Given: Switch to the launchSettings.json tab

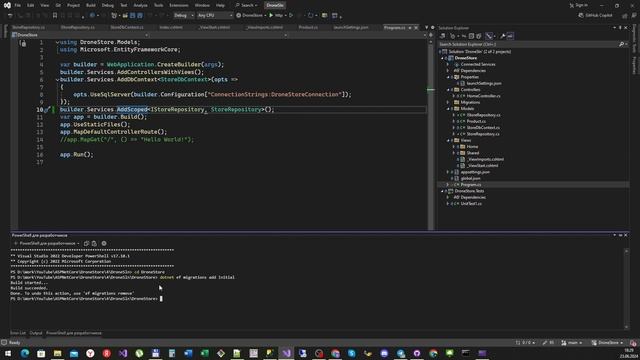Looking at the screenshot, I should [x=351, y=27].
